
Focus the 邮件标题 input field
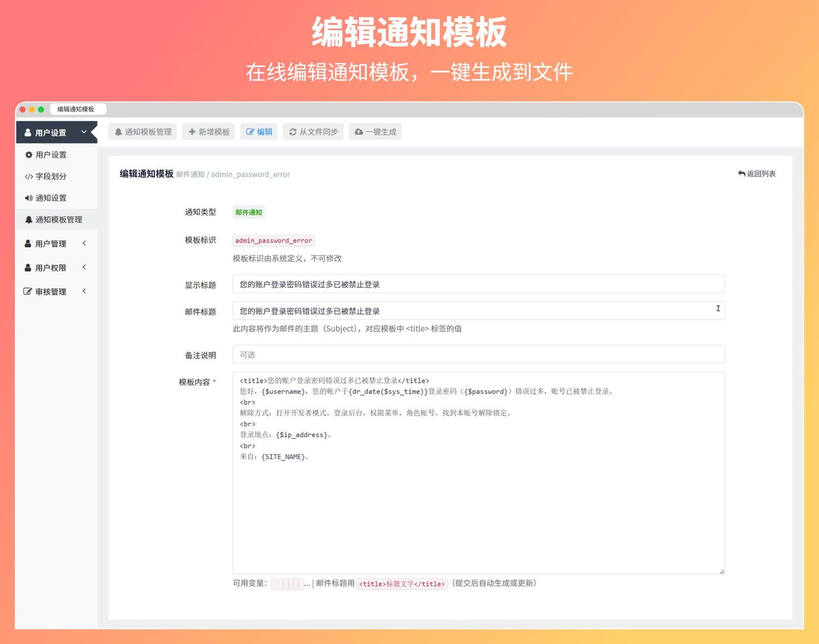pyautogui.click(x=478, y=310)
